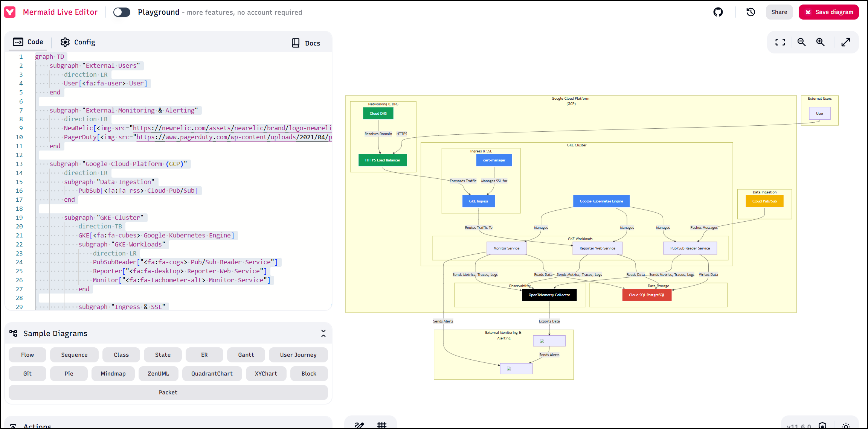Open the Docs link

pyautogui.click(x=306, y=43)
